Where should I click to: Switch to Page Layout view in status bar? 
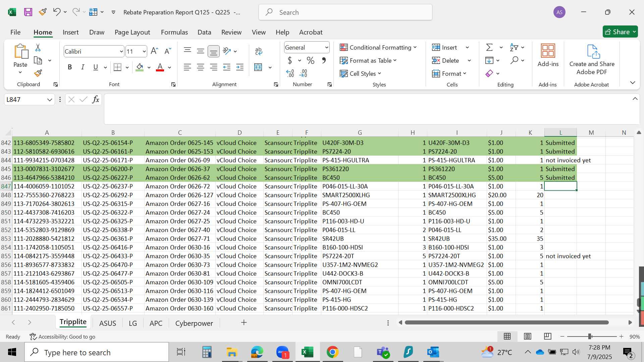tap(528, 336)
